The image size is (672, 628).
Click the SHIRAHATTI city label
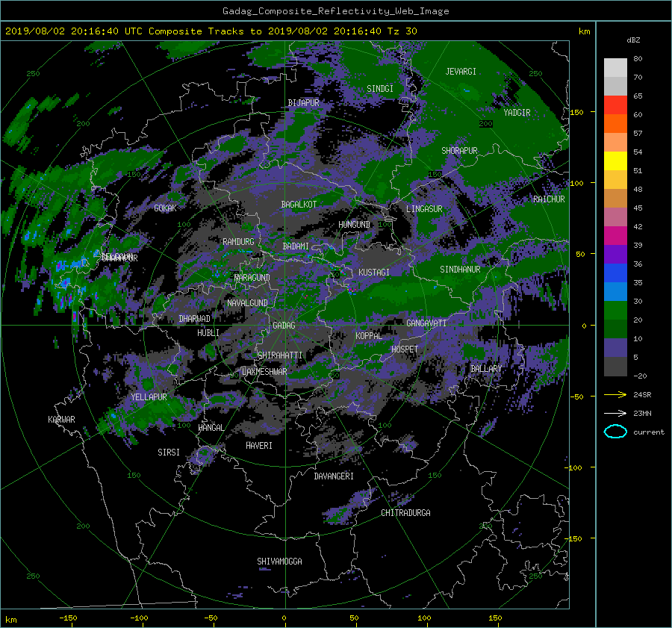pyautogui.click(x=280, y=355)
